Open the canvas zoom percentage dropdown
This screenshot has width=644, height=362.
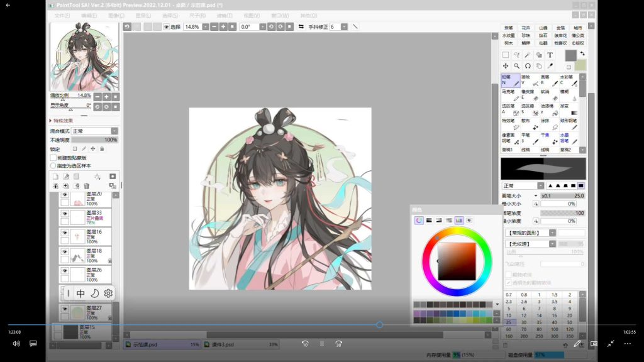[206, 26]
